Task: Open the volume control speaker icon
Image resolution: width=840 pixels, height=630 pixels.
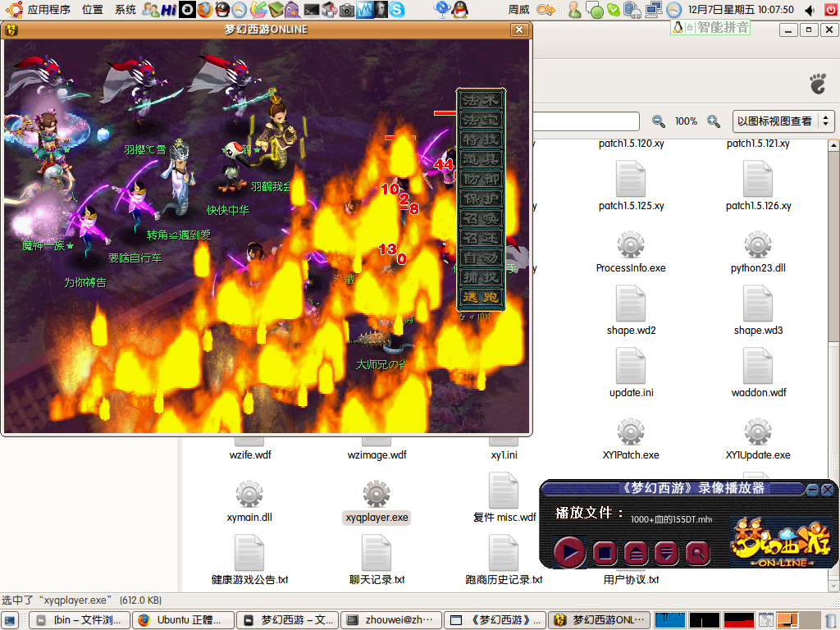Action: 810,9
